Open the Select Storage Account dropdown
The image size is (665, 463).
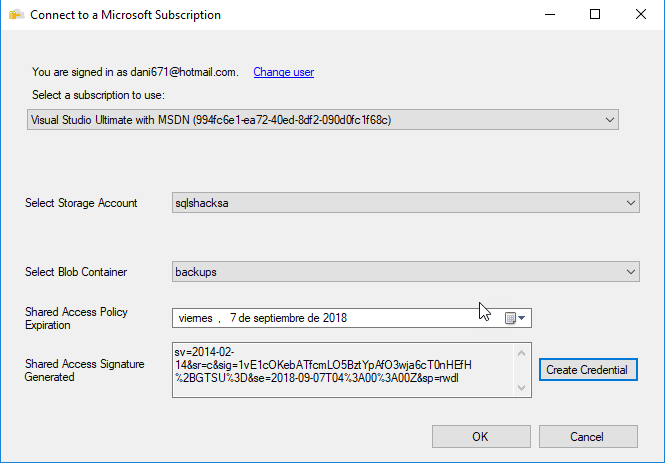630,203
